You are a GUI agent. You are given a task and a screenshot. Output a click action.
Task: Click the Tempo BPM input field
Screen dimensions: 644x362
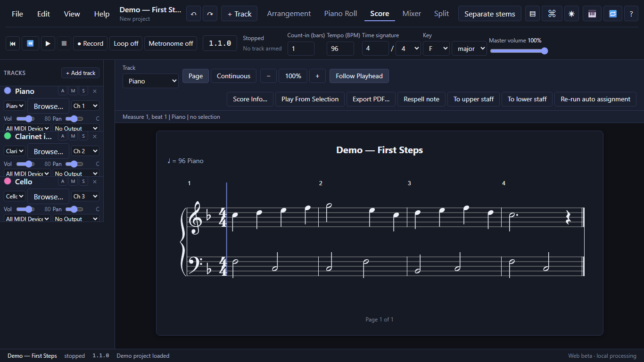tap(340, 49)
